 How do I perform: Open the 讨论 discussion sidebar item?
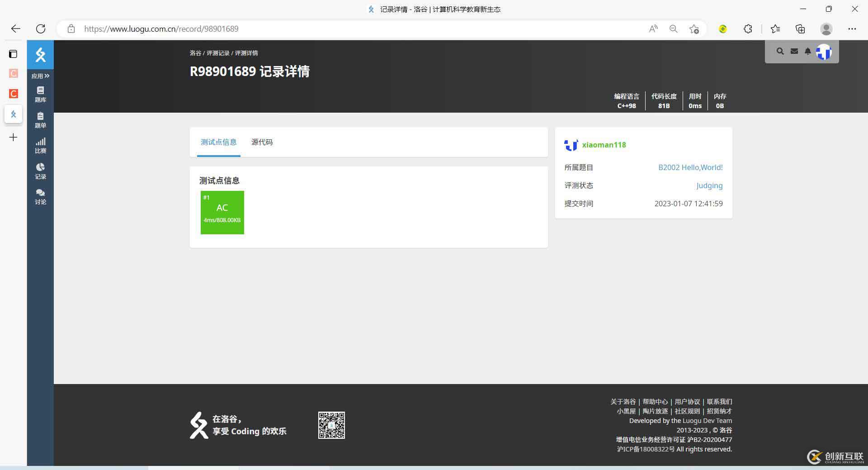[40, 197]
